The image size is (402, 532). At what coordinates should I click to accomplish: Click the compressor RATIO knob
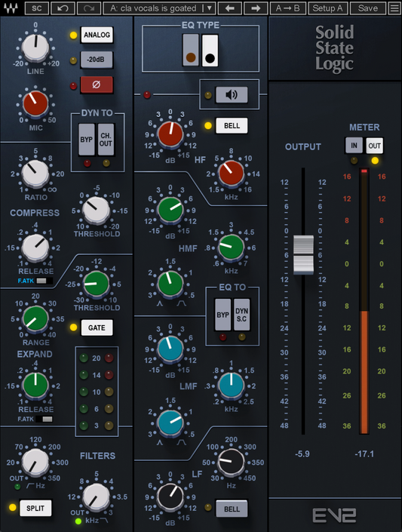tap(35, 174)
